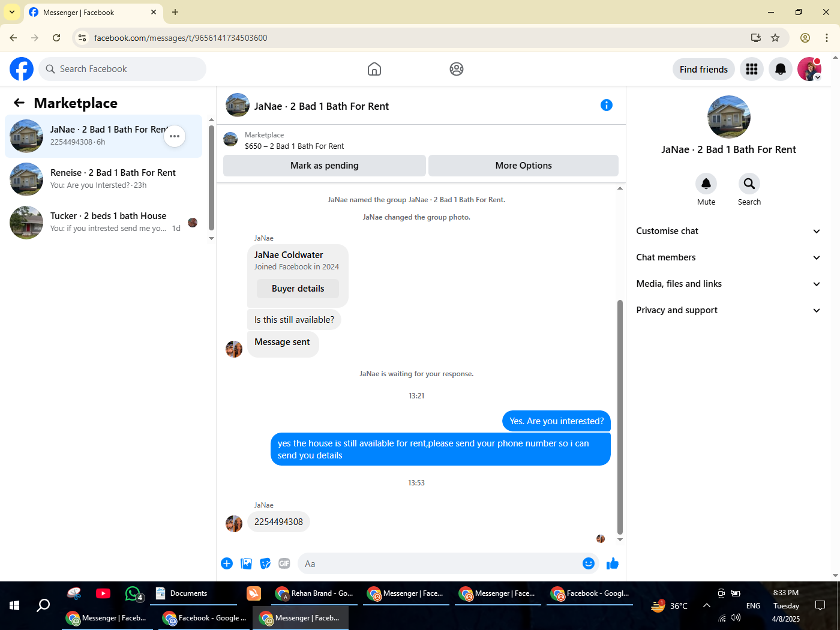The width and height of the screenshot is (840, 630).
Task: Click the install app icon in the address bar
Action: pyautogui.click(x=756, y=38)
